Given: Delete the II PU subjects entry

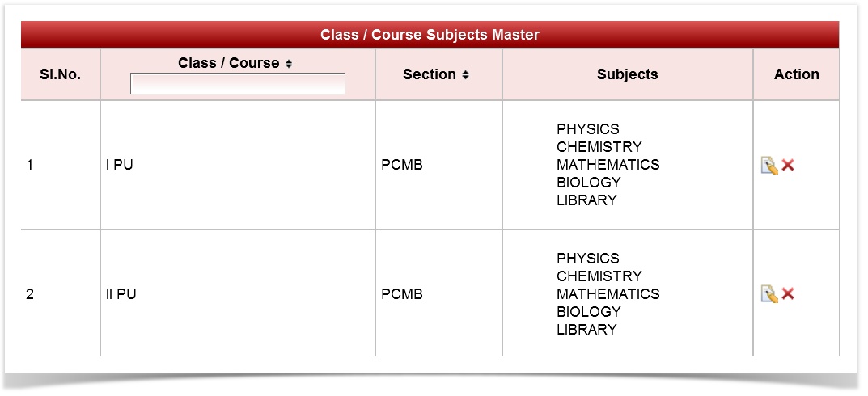Looking at the screenshot, I should point(788,294).
